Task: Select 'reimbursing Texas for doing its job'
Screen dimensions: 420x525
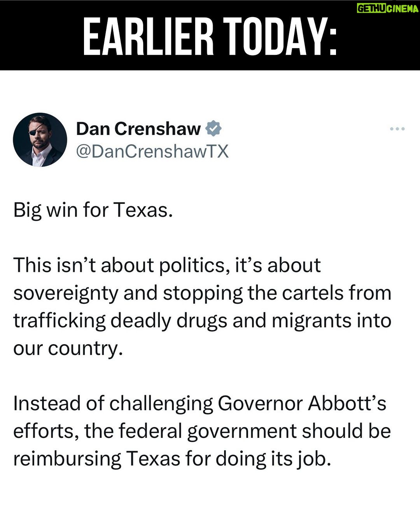Action: point(172,459)
